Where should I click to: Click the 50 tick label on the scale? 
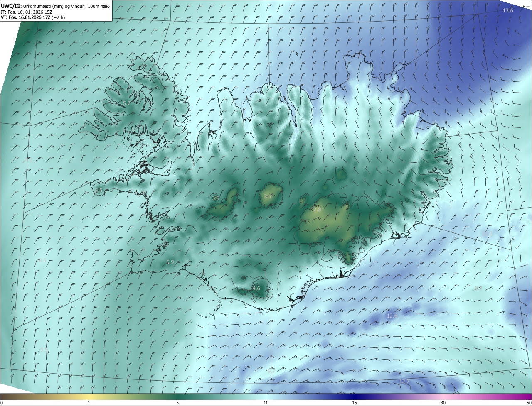point(529,403)
